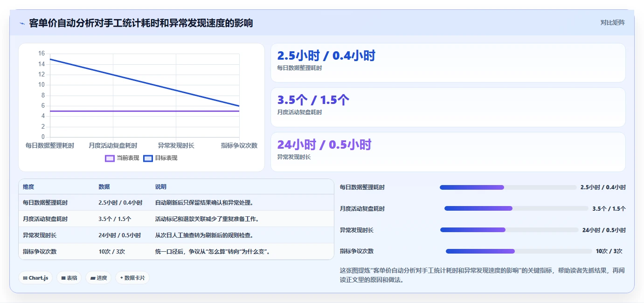Click the 指标争议次数 progress bar
The width and height of the screenshot is (644, 303).
pyautogui.click(x=519, y=251)
